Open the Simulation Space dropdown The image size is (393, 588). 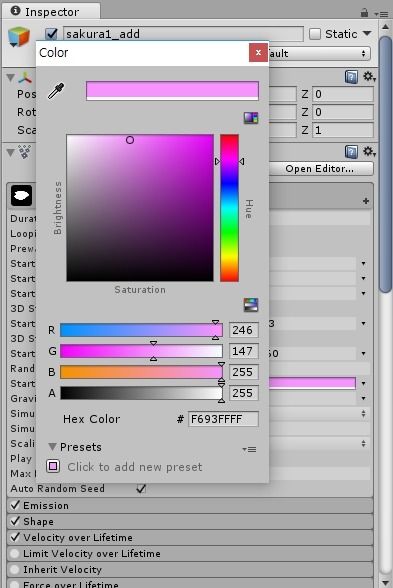(320, 414)
